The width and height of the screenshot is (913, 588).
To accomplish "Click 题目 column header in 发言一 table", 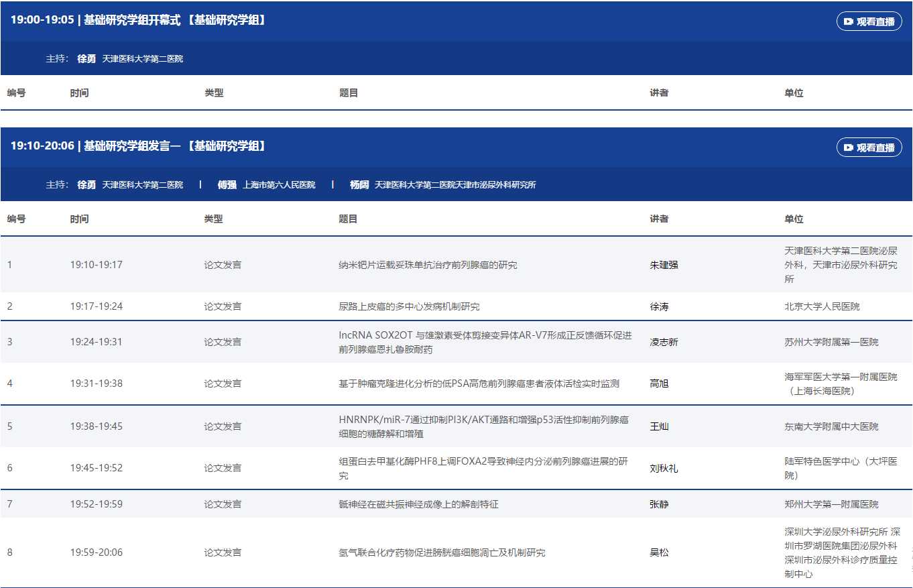I will pyautogui.click(x=349, y=219).
